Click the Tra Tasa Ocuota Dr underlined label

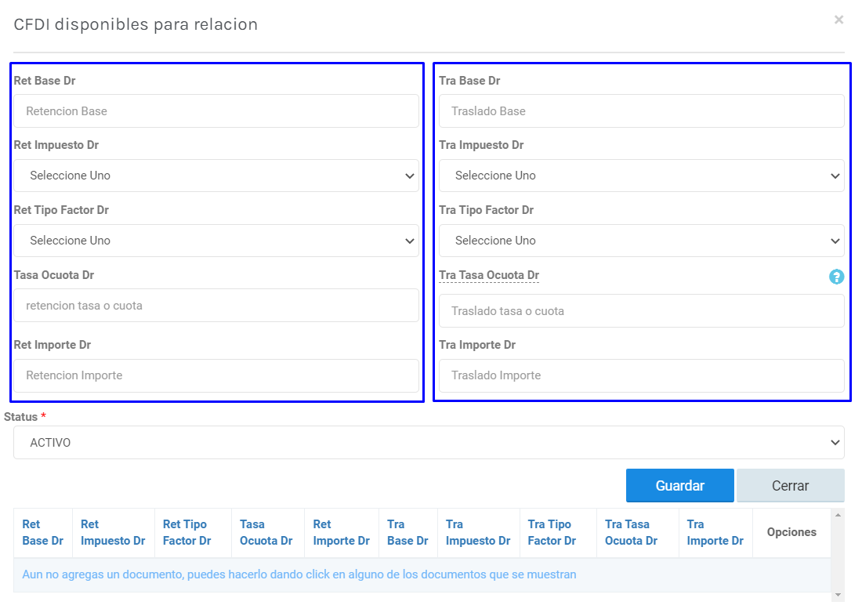489,275
